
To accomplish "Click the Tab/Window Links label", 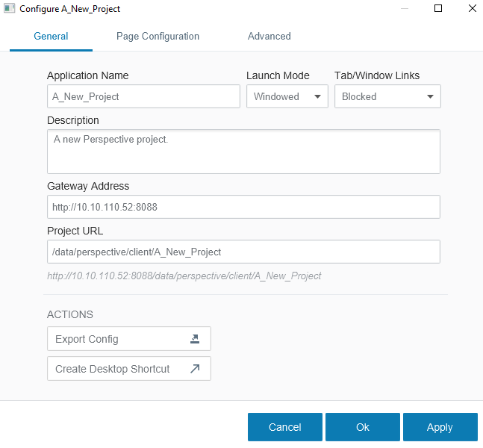I will [377, 75].
